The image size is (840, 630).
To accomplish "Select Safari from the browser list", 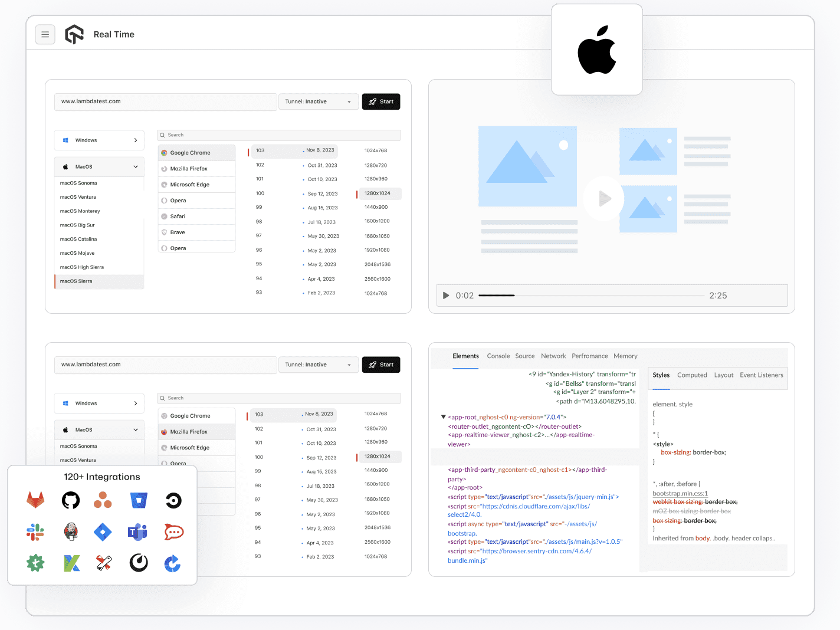I will pyautogui.click(x=196, y=216).
